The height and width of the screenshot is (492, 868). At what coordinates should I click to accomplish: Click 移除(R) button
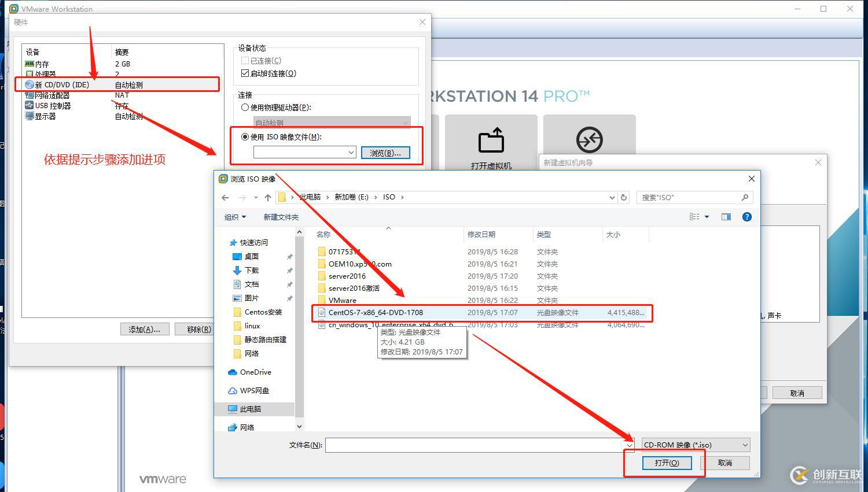coord(193,329)
